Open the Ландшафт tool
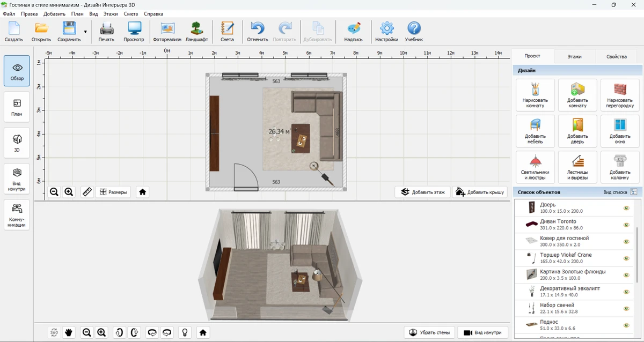 click(x=196, y=32)
